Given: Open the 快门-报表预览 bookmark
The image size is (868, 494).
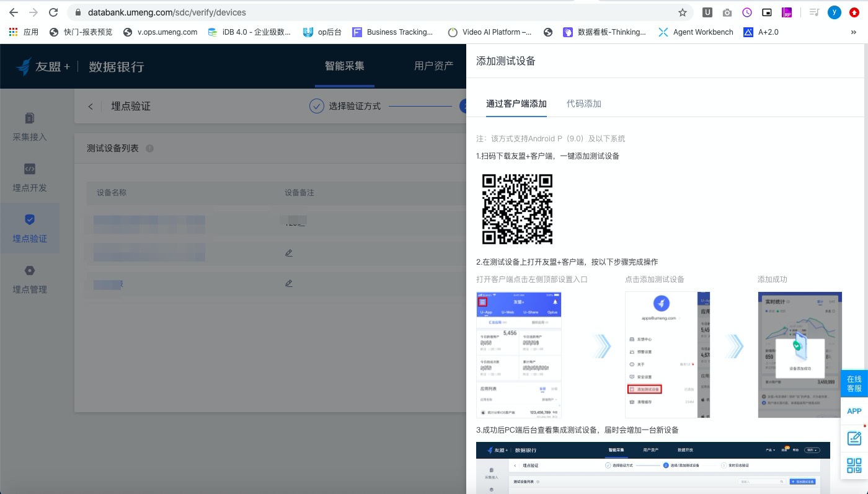Looking at the screenshot, I should pos(81,32).
